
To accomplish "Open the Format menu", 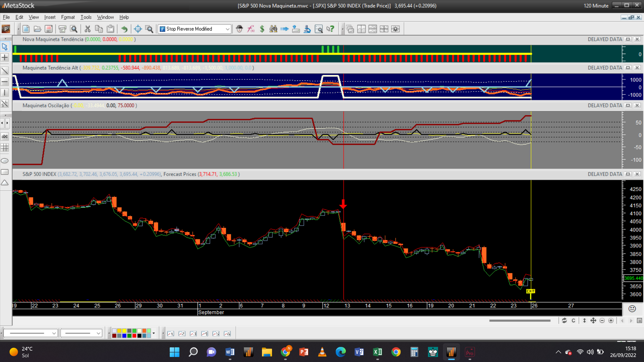I will (68, 17).
